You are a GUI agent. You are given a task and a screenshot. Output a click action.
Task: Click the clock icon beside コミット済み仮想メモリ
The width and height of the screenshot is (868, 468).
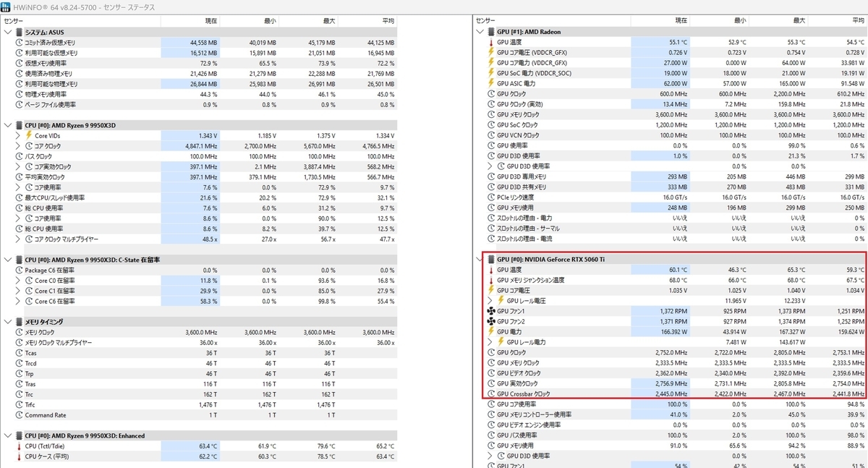point(19,43)
